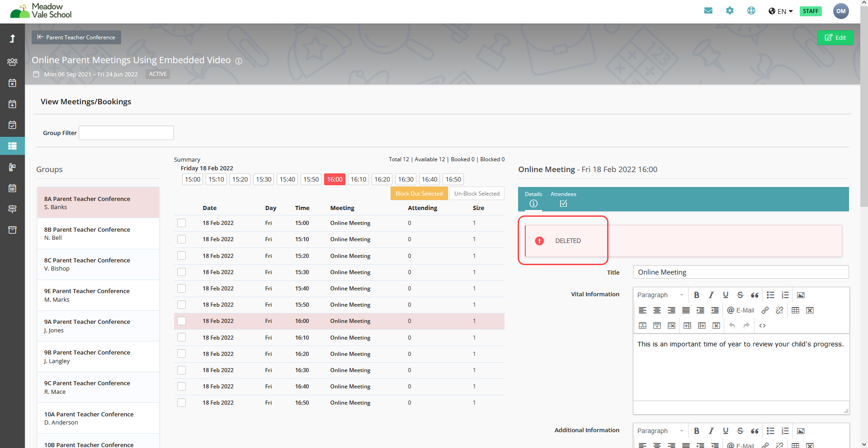The height and width of the screenshot is (448, 868).
Task: Open the settings gear icon
Action: pos(730,11)
